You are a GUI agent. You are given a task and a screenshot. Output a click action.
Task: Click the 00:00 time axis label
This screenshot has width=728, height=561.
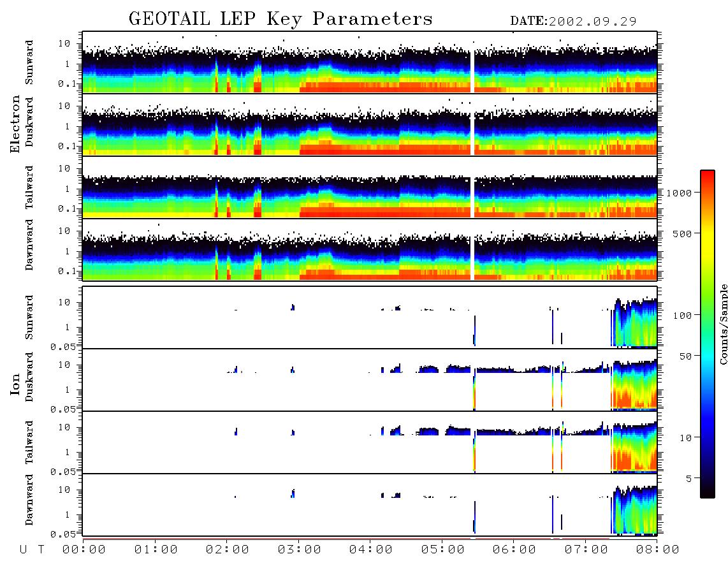tap(84, 550)
